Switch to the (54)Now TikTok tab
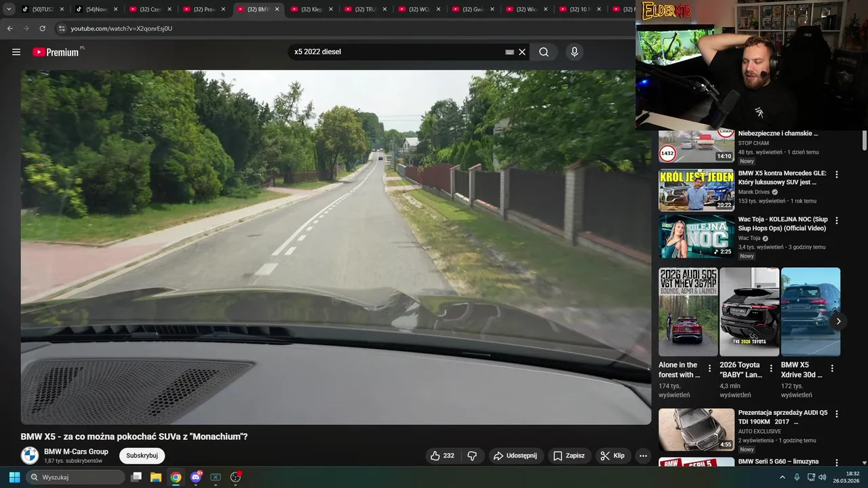Image resolution: width=868 pixels, height=488 pixels. click(x=96, y=9)
